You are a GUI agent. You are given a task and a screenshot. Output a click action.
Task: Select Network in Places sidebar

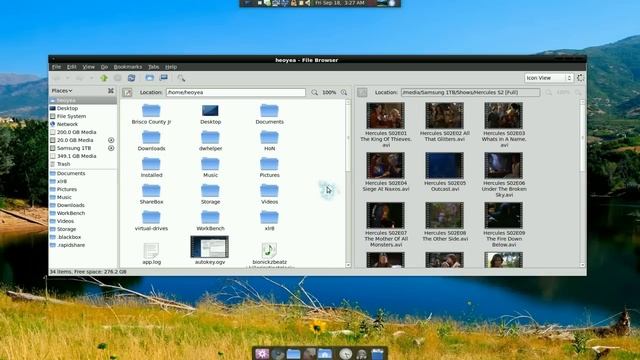pos(83,124)
